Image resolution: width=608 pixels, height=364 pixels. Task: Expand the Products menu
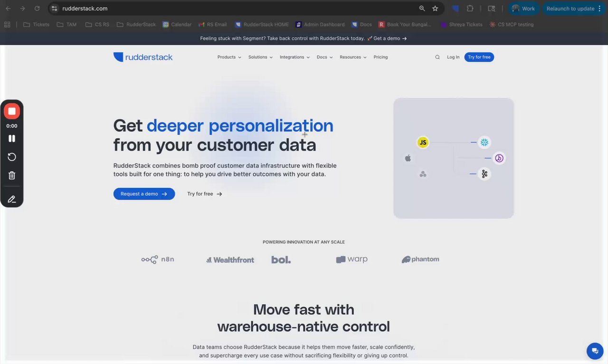[229, 57]
